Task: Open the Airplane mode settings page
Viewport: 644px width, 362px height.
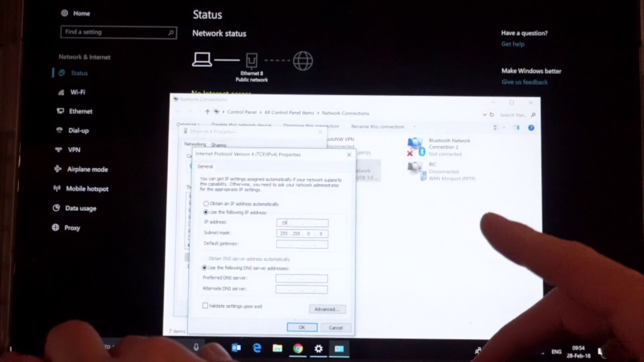Action: click(x=81, y=169)
